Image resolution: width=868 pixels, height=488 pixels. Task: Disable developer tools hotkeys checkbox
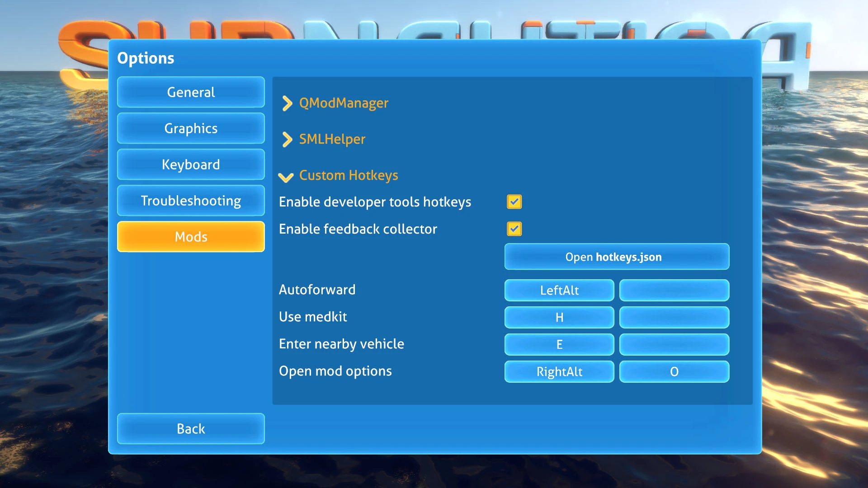[514, 202]
